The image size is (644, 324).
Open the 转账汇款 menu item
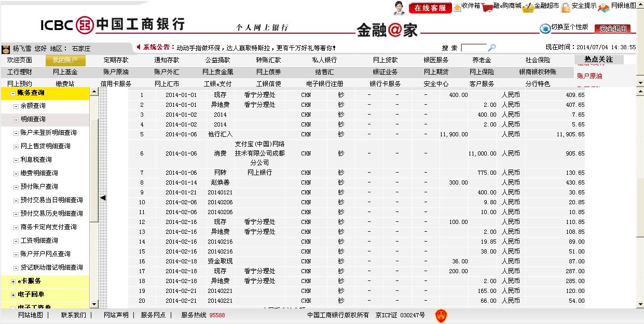coord(268,60)
